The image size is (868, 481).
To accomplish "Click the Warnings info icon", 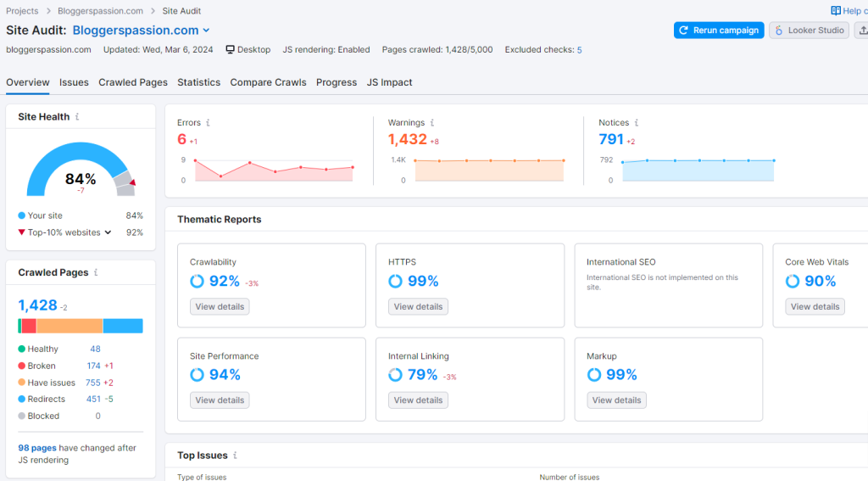I will 432,122.
